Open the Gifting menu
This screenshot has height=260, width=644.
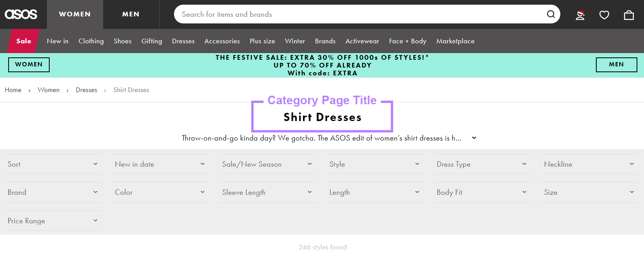click(152, 41)
